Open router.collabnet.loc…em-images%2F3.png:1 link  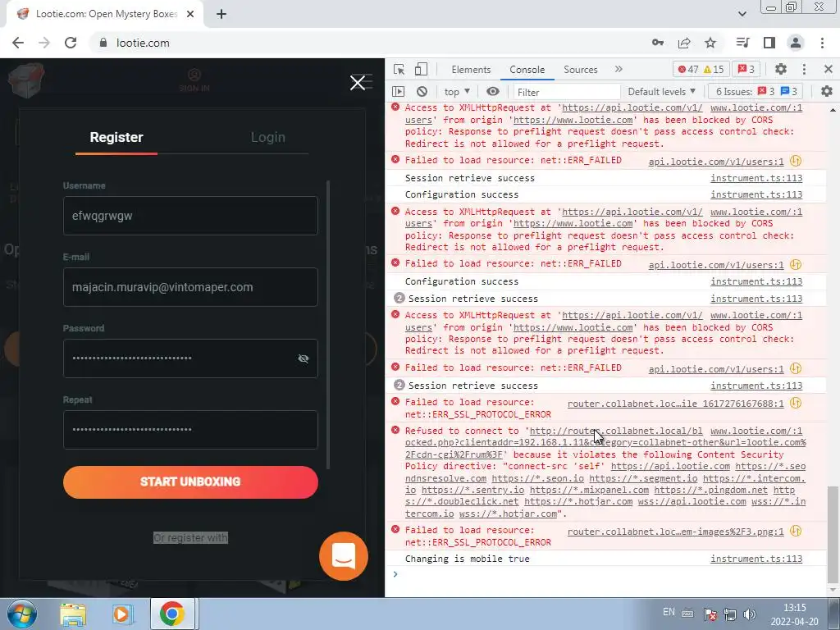point(675,532)
